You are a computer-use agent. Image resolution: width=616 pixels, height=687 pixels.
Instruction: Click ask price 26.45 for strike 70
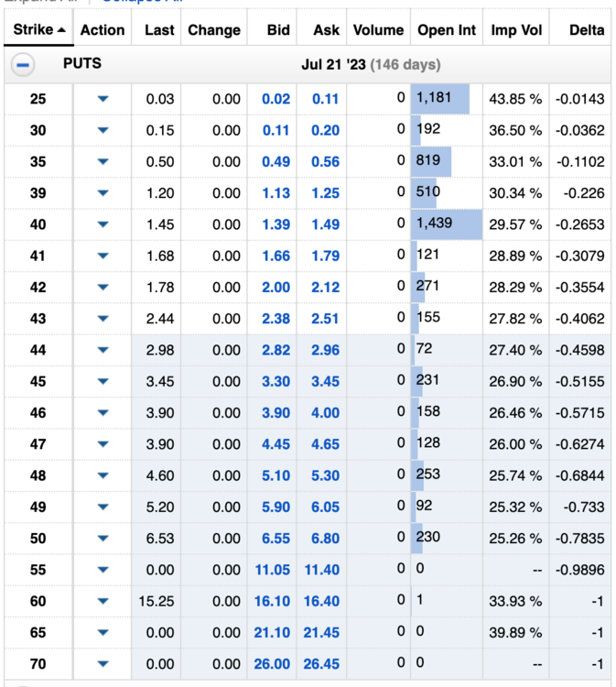click(x=322, y=664)
